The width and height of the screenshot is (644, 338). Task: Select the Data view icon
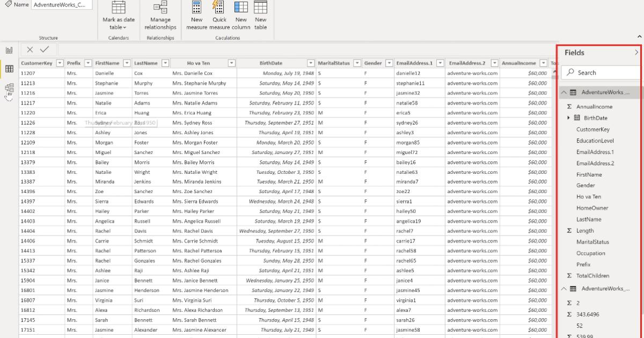tap(9, 69)
